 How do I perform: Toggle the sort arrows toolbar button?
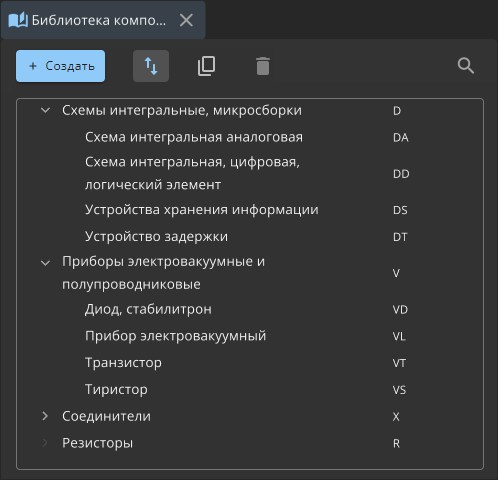(151, 66)
